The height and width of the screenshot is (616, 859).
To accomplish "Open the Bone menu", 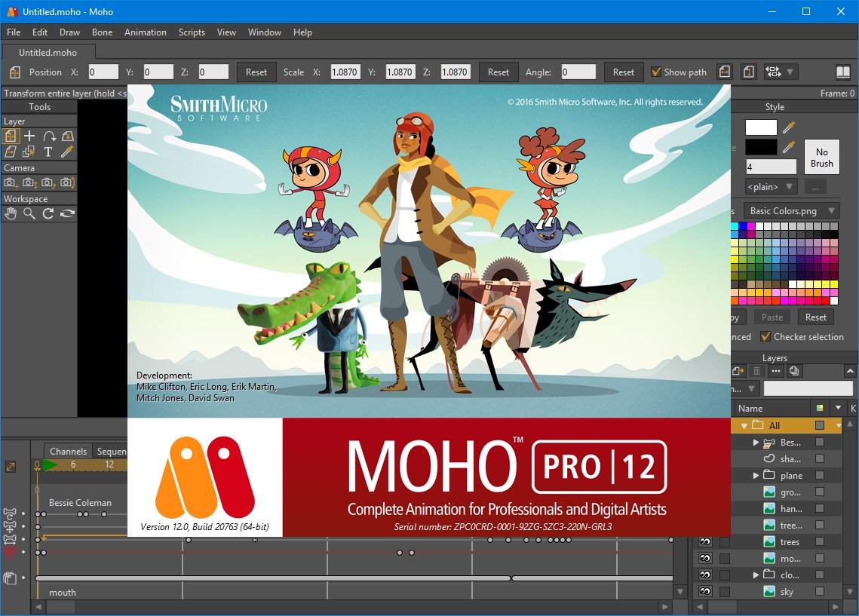I will pyautogui.click(x=102, y=32).
